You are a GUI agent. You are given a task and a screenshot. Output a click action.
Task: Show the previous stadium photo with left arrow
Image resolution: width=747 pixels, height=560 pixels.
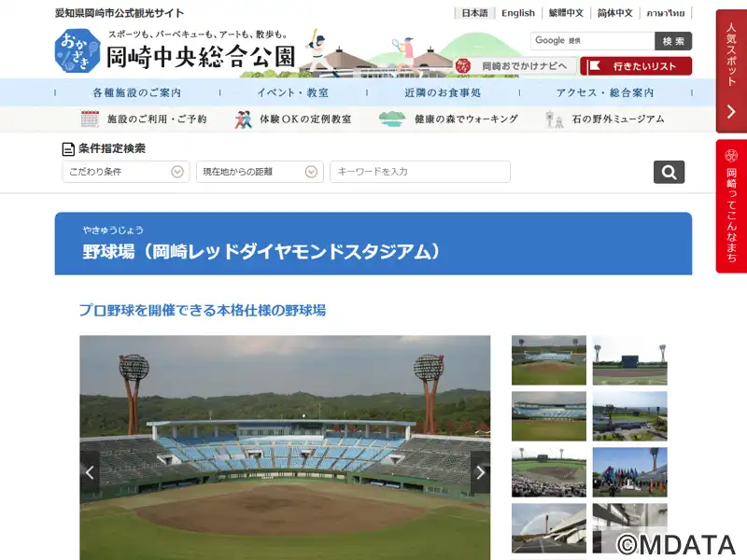90,472
